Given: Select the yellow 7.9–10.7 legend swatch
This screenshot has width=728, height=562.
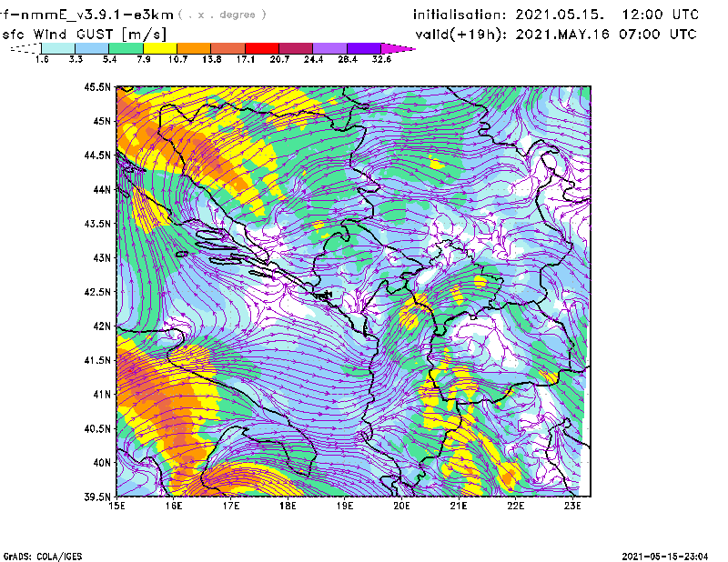Looking at the screenshot, I should [160, 48].
